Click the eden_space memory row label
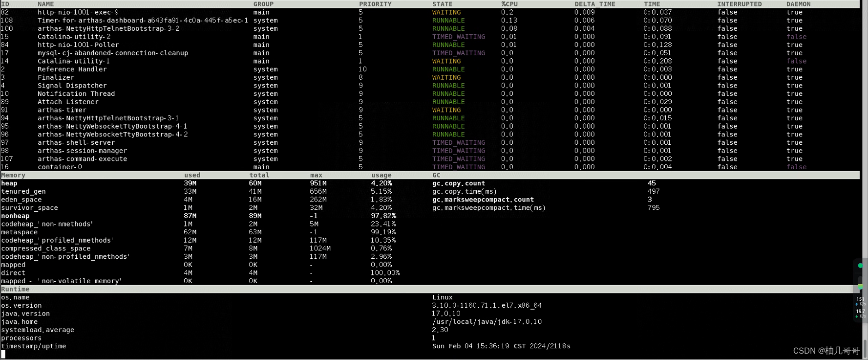This screenshot has height=360, width=868. [21, 200]
